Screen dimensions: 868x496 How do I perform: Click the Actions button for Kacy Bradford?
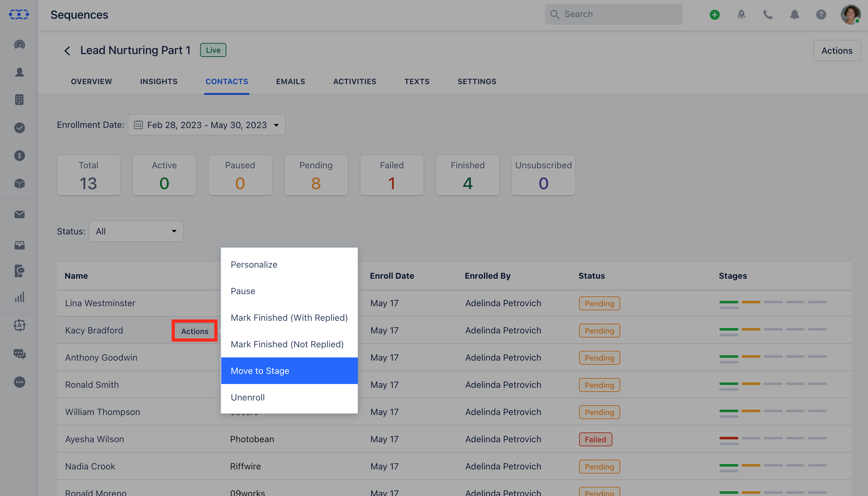(x=194, y=331)
